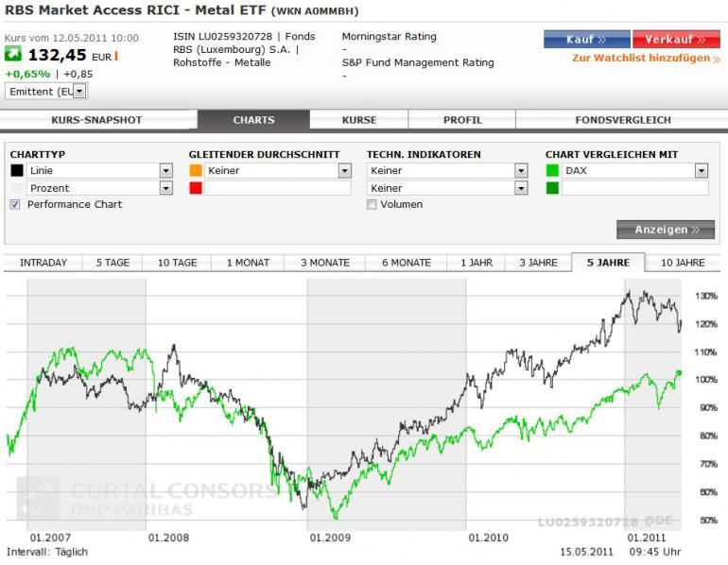Click the 132,45 price value
This screenshot has height=565, width=728.
[57, 55]
